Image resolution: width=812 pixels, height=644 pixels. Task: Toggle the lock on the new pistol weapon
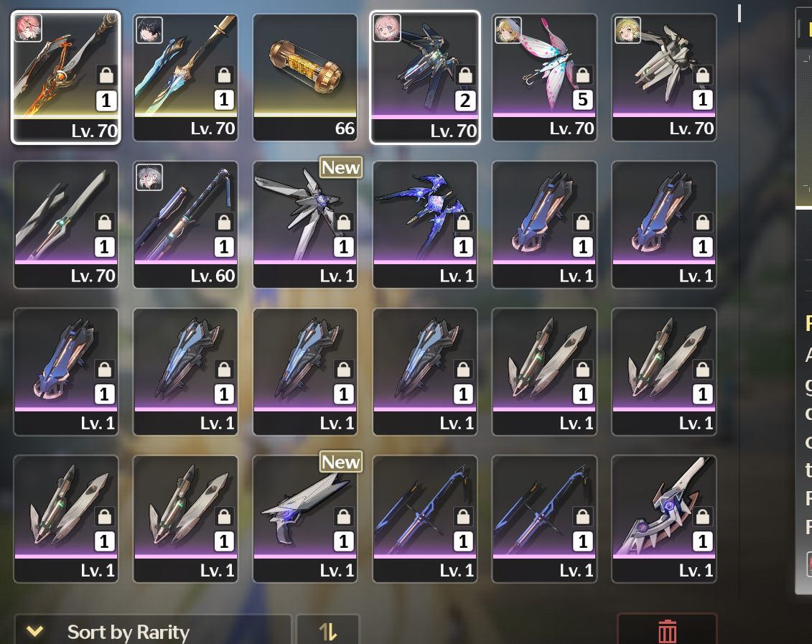pyautogui.click(x=344, y=517)
